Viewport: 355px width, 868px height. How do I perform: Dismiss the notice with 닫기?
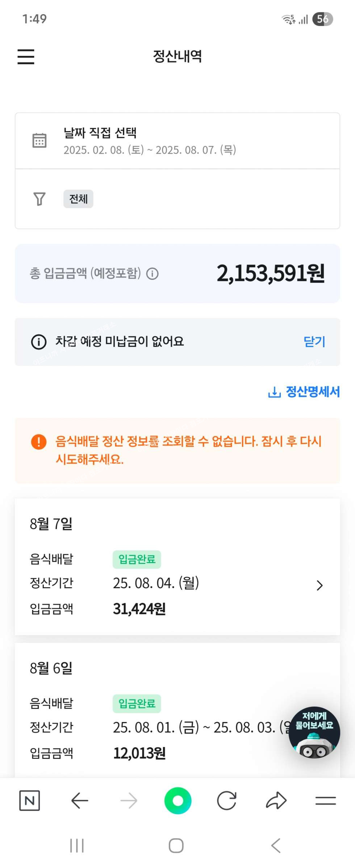pyautogui.click(x=314, y=342)
